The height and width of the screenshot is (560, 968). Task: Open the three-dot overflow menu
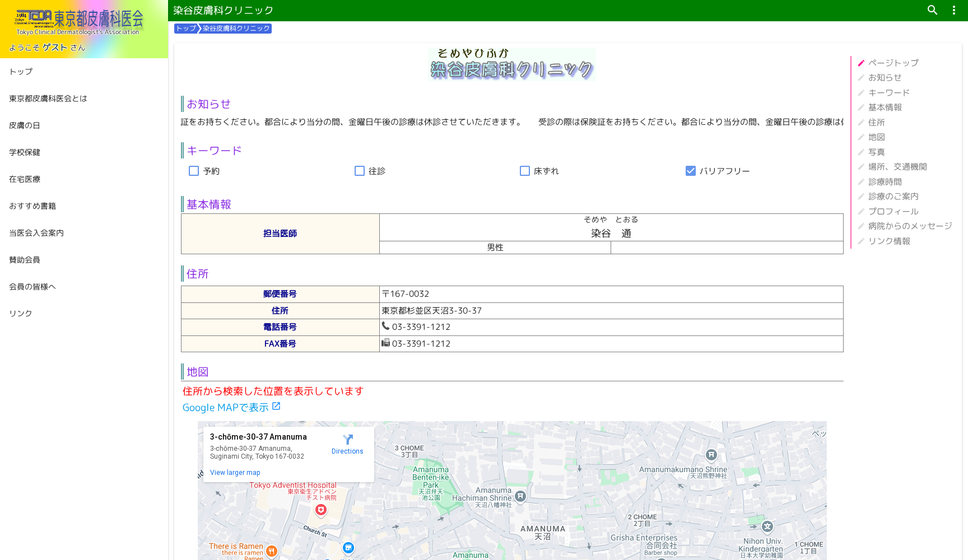pyautogui.click(x=953, y=10)
